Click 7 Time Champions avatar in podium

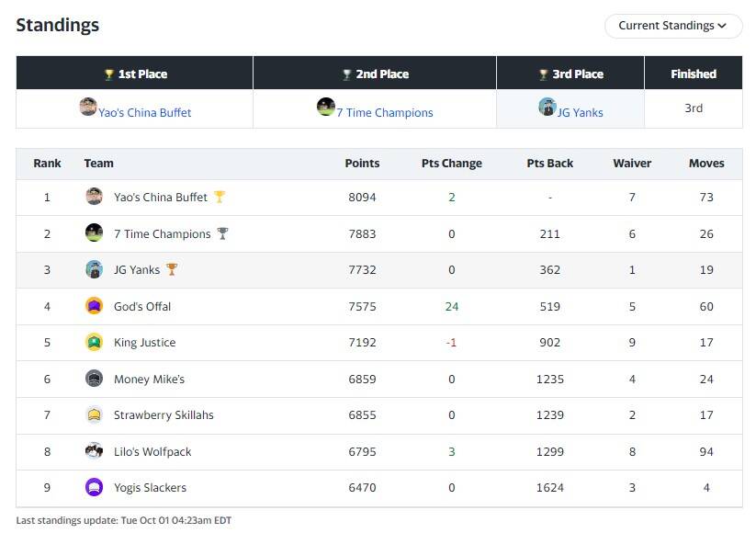tap(325, 107)
